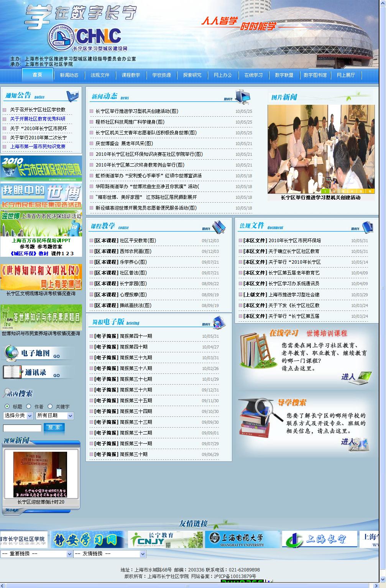Open 答世博知识与市民素质题目 banner
The image size is (386, 588).
(41, 317)
